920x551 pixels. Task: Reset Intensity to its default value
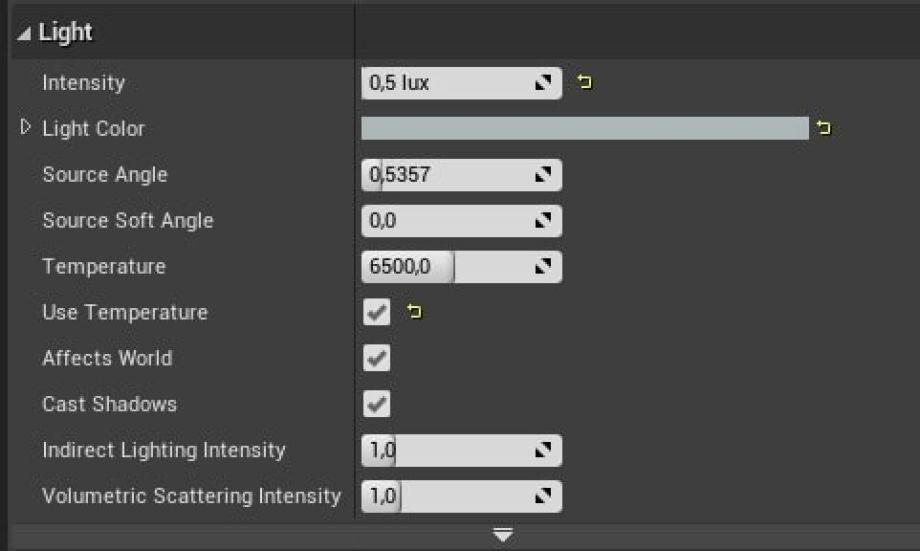[585, 83]
